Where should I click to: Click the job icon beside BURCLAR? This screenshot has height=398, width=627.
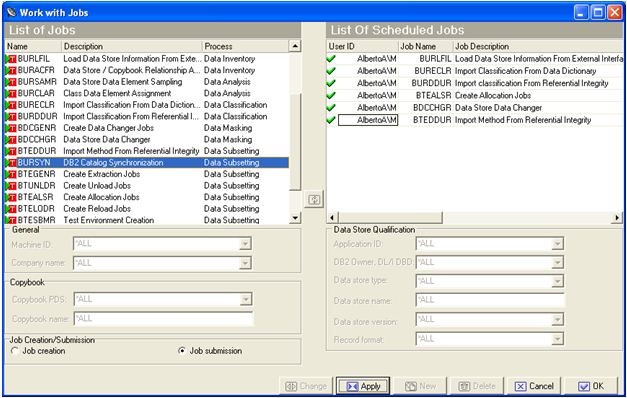[11, 94]
